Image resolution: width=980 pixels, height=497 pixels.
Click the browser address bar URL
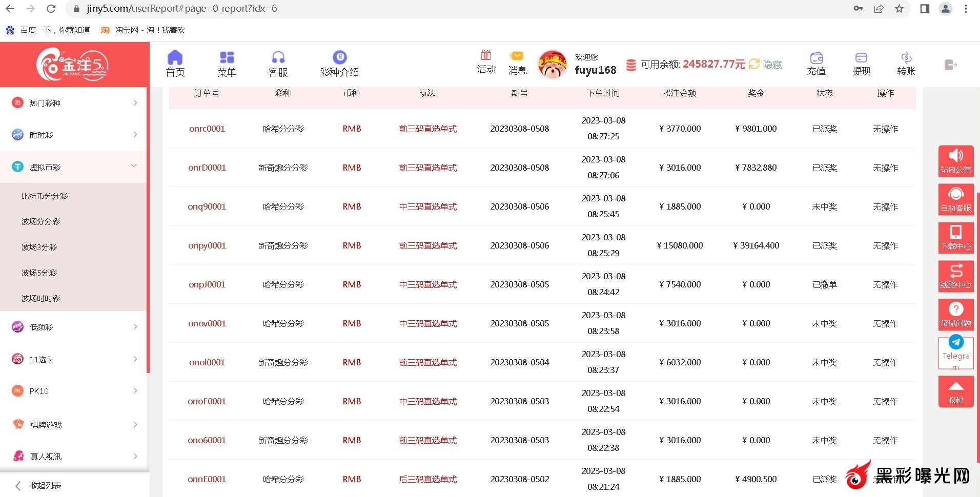(182, 9)
